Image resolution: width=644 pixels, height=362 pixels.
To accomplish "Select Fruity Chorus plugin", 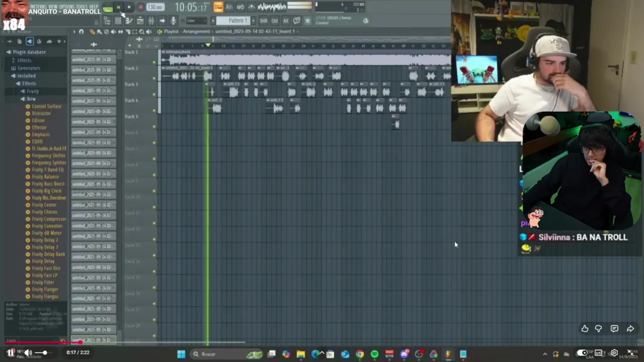I will pos(44,212).
